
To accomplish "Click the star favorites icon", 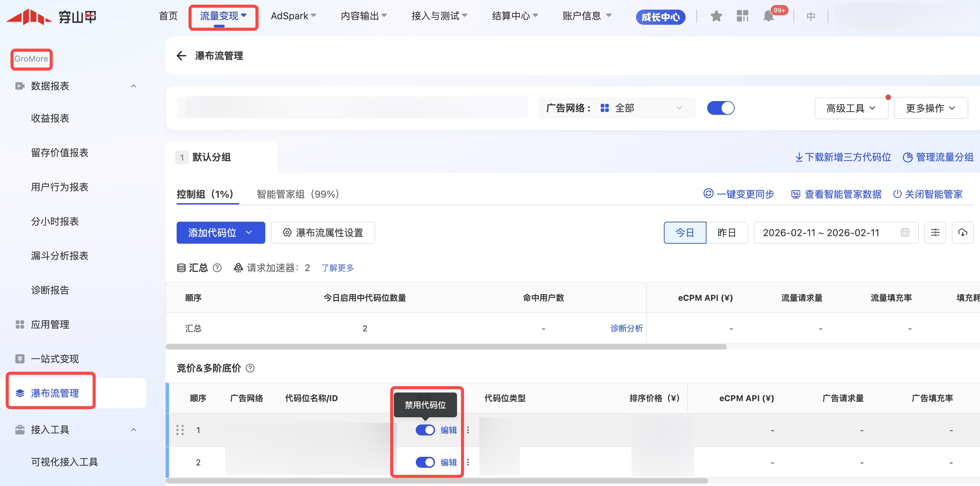I will (716, 16).
